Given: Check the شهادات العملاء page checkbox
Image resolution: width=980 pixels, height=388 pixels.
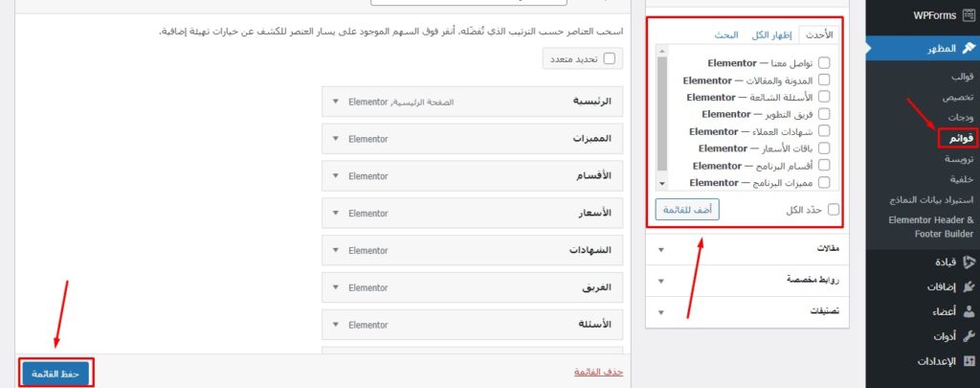Looking at the screenshot, I should [x=824, y=131].
